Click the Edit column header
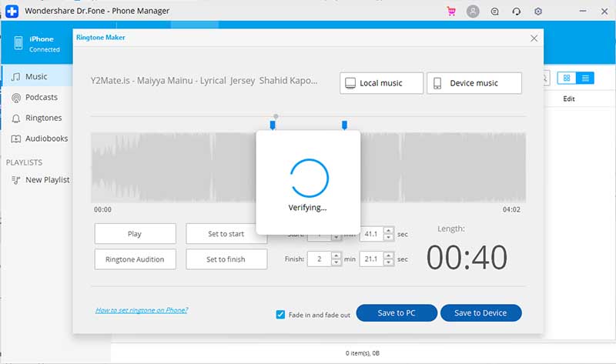Viewport: 616px width, 364px height. tap(569, 99)
